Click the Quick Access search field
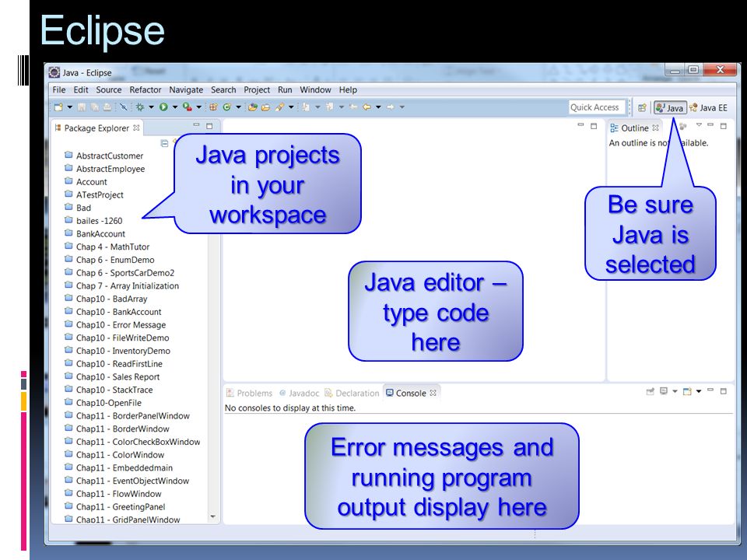747x560 pixels. tap(598, 107)
